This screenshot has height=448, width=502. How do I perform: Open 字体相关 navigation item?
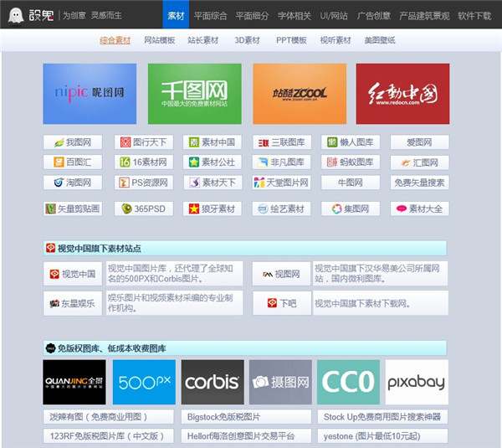295,16
